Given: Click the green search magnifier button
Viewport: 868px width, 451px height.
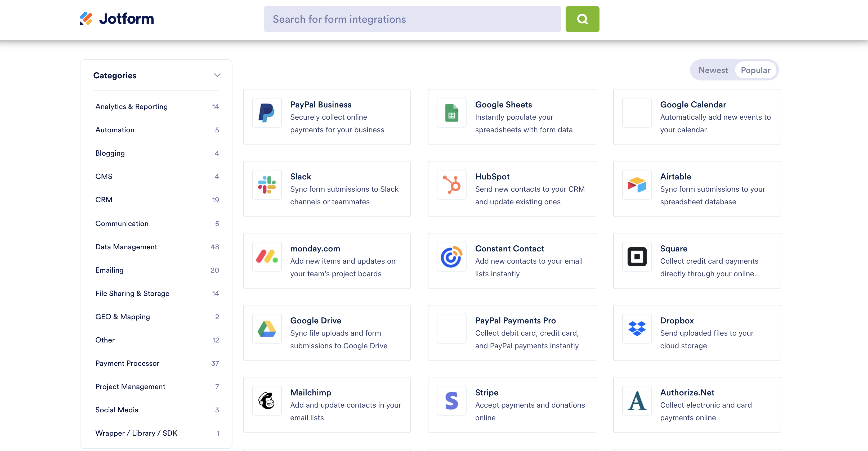Looking at the screenshot, I should [x=582, y=19].
